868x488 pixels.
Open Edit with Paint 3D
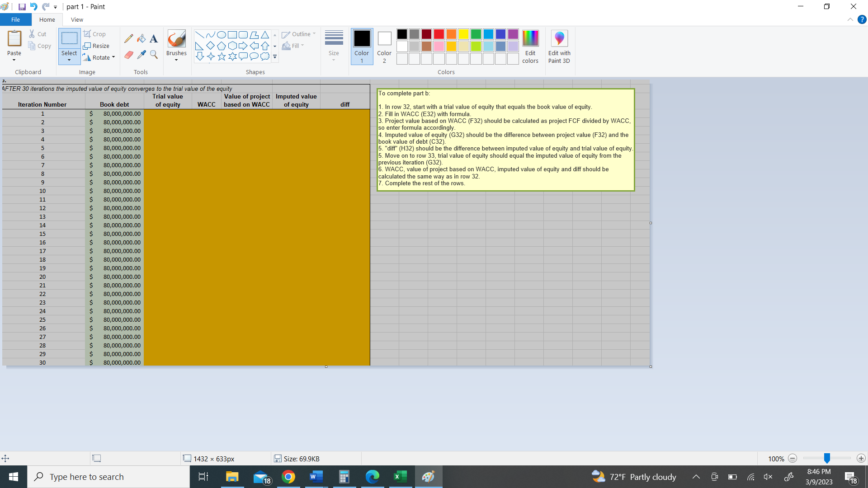[559, 45]
